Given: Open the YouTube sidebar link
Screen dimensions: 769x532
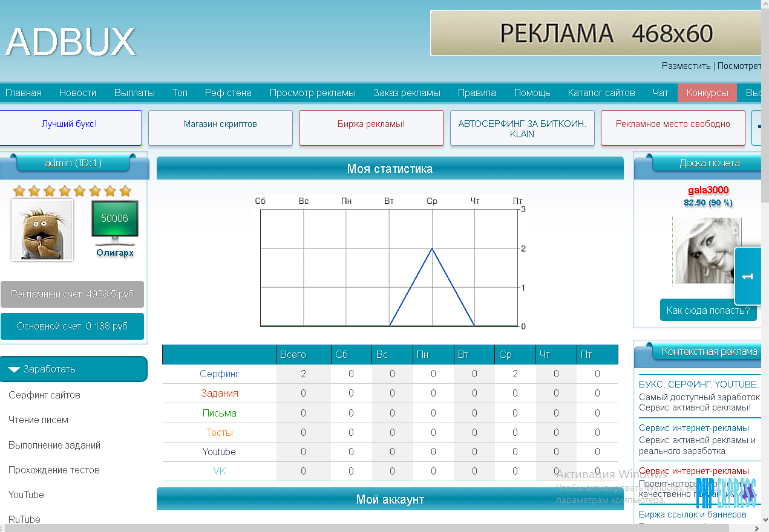Looking at the screenshot, I should [26, 495].
